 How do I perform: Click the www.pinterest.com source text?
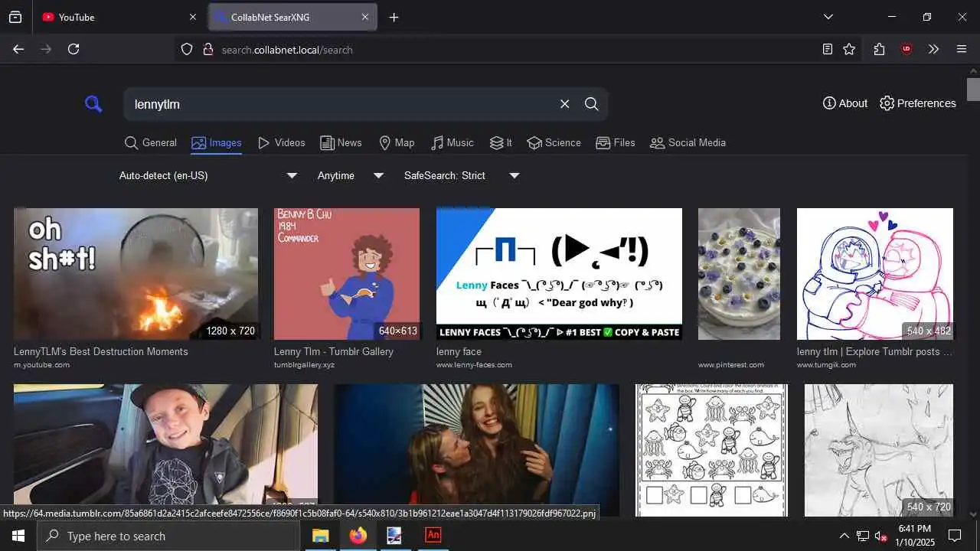[730, 365]
